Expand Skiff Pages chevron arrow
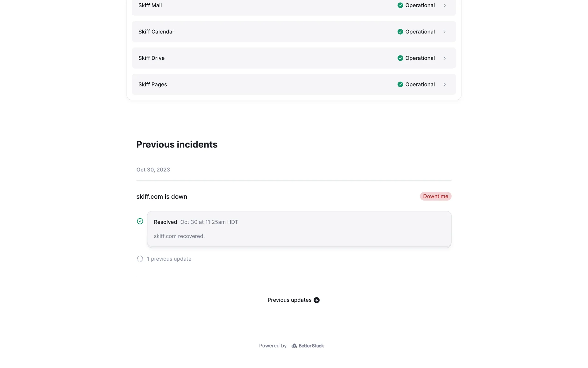This screenshot has height=368, width=588. coord(445,85)
